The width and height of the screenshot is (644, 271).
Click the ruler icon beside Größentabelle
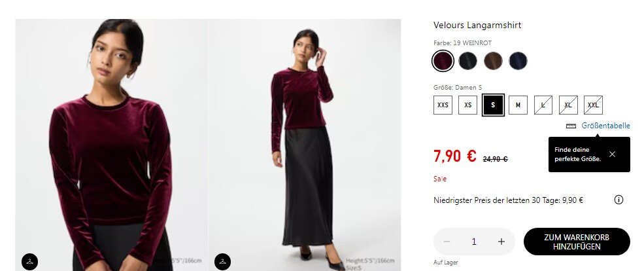pos(571,126)
